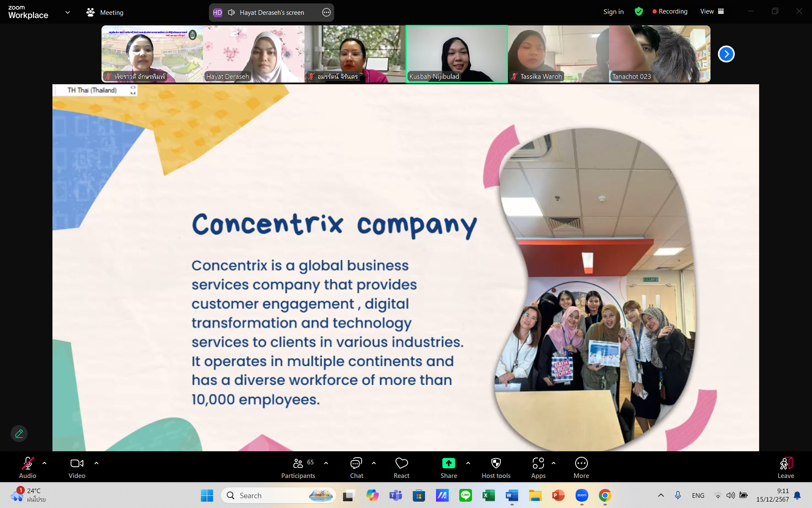The height and width of the screenshot is (508, 812).
Task: Open Host tools shield
Action: point(496,468)
